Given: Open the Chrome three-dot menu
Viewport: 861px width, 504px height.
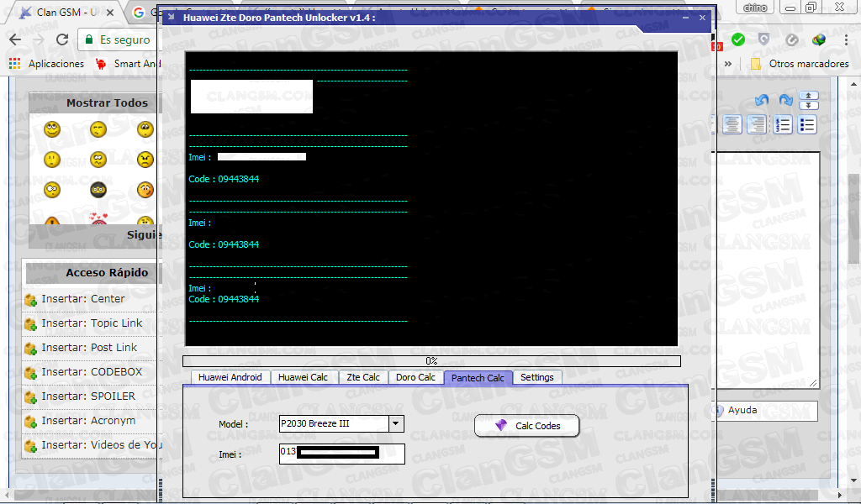Looking at the screenshot, I should point(846,39).
